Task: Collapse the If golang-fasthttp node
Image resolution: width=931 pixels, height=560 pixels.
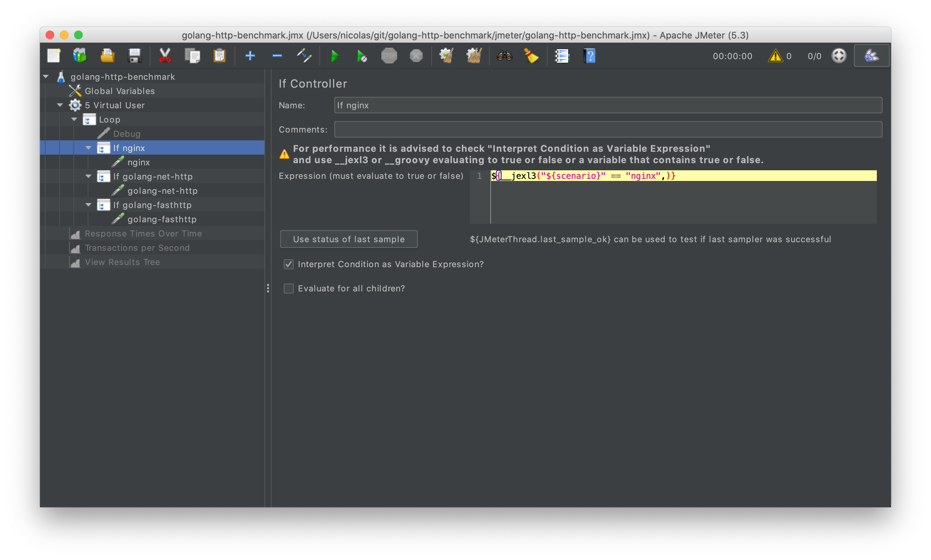Action: pos(88,205)
